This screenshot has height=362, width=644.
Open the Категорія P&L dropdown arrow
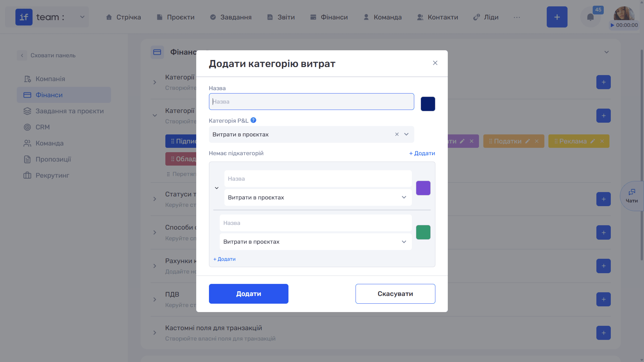(x=406, y=134)
